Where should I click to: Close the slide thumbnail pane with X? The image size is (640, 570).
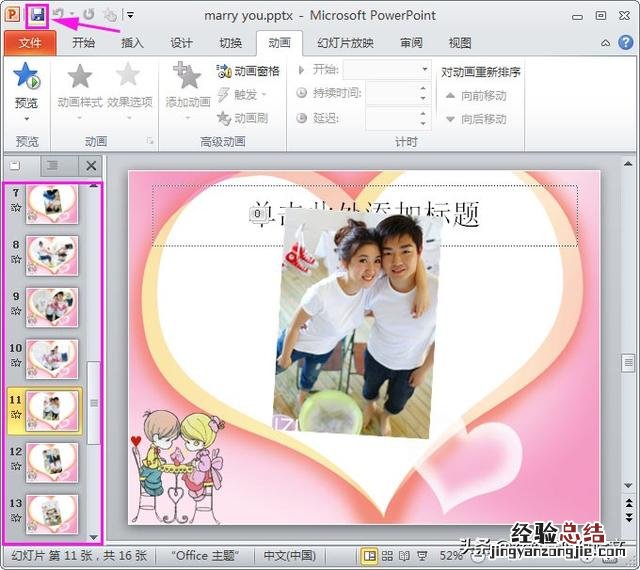tap(91, 166)
